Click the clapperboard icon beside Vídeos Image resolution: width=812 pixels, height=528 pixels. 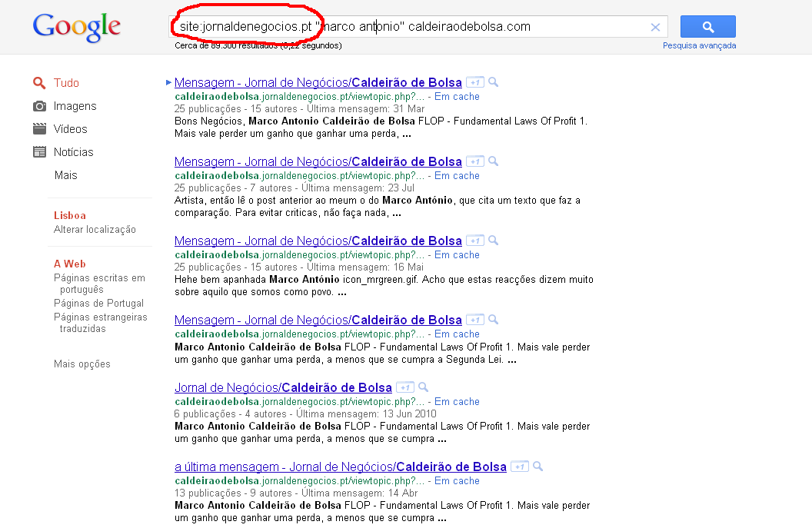tap(39, 129)
